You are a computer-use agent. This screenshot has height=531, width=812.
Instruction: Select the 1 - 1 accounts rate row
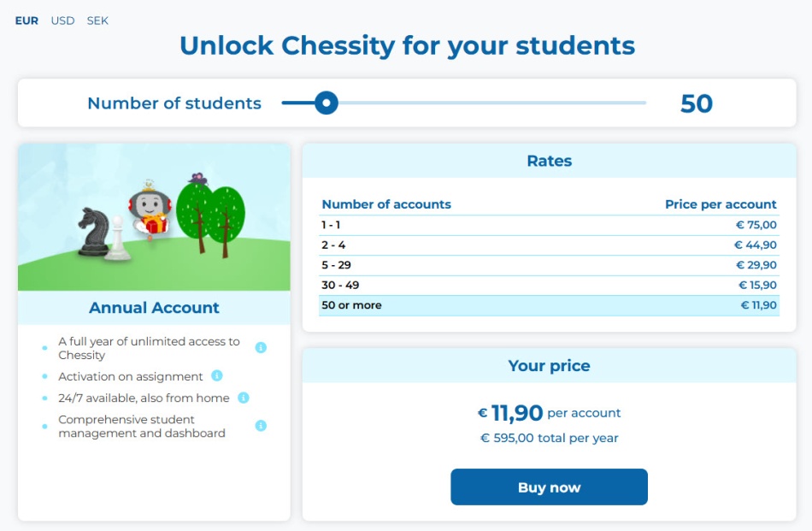(x=549, y=225)
